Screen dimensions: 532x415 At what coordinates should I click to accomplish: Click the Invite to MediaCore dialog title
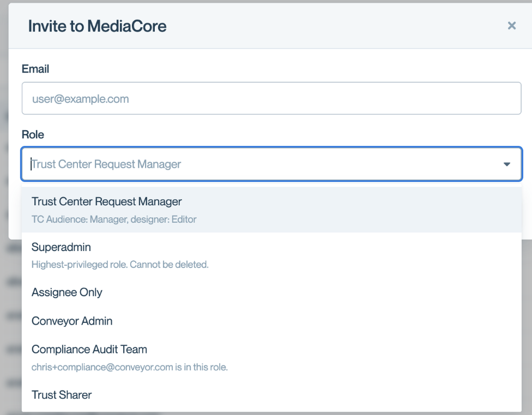click(97, 26)
